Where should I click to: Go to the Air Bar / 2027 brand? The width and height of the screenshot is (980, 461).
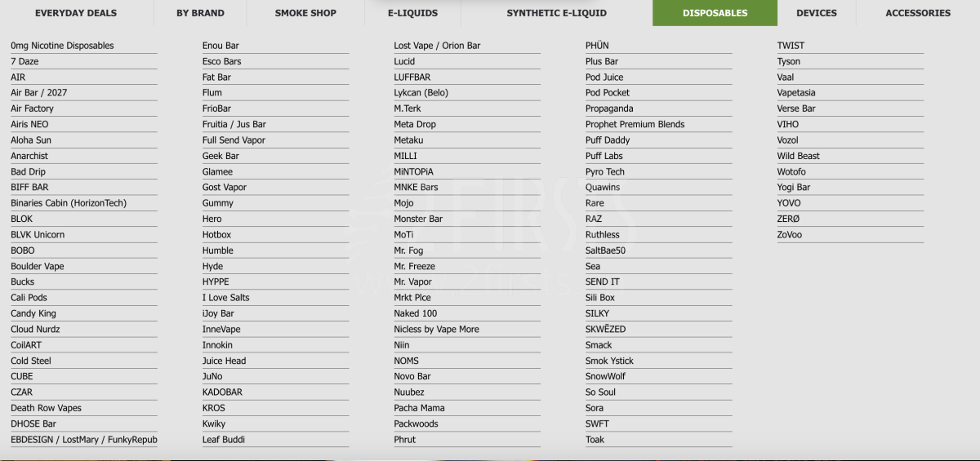click(x=39, y=93)
